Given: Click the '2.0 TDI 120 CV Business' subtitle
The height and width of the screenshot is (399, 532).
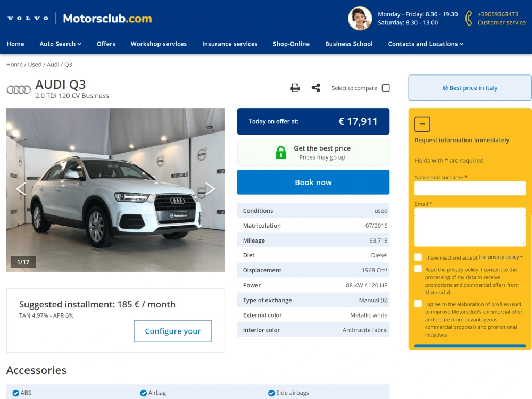Looking at the screenshot, I should click(x=72, y=96).
